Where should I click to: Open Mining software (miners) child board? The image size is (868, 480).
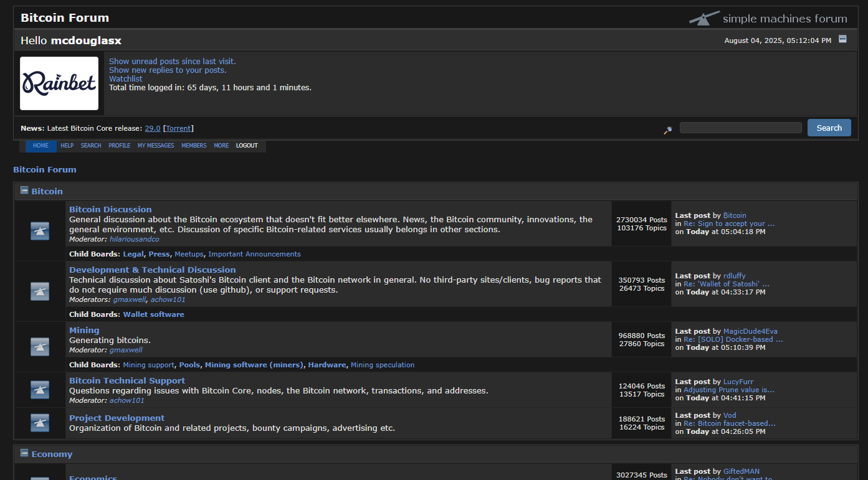(x=254, y=365)
